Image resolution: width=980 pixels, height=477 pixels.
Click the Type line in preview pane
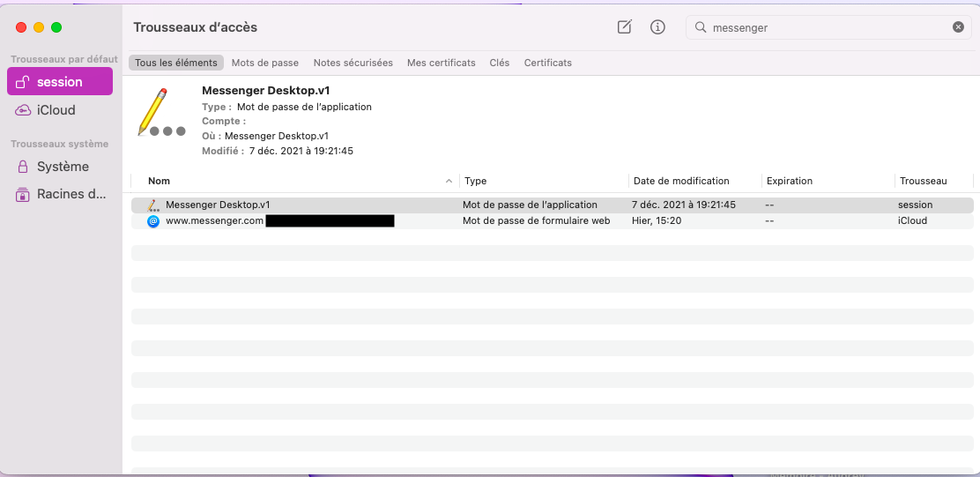(287, 107)
